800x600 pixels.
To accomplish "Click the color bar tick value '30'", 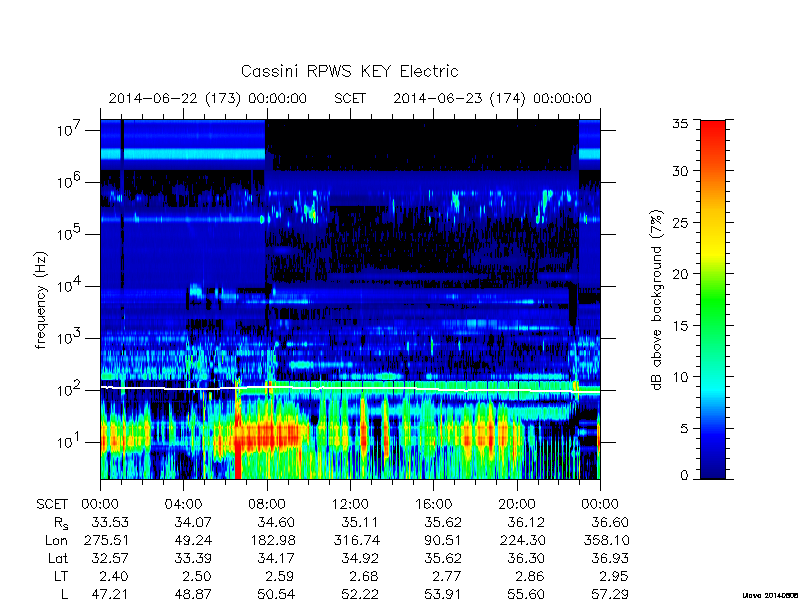I will (x=680, y=170).
